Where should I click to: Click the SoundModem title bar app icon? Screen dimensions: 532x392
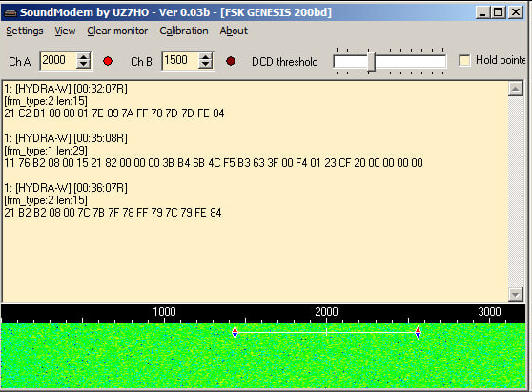point(10,13)
